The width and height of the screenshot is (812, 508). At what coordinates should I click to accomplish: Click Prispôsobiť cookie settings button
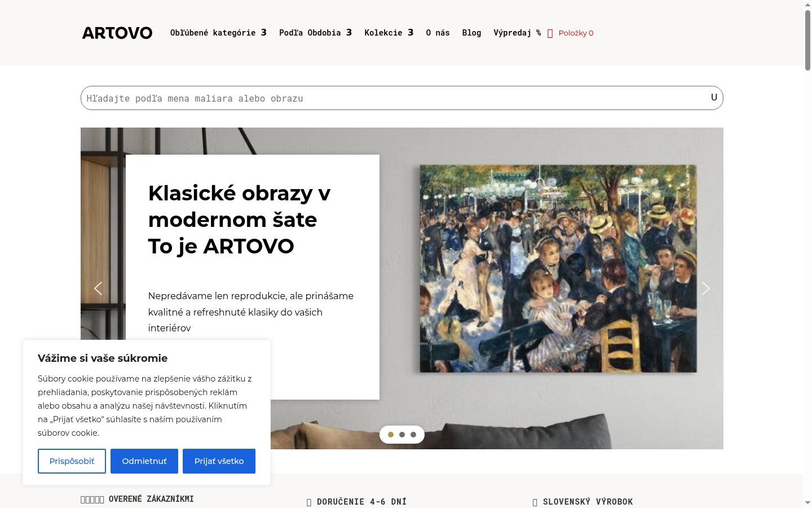coord(72,461)
